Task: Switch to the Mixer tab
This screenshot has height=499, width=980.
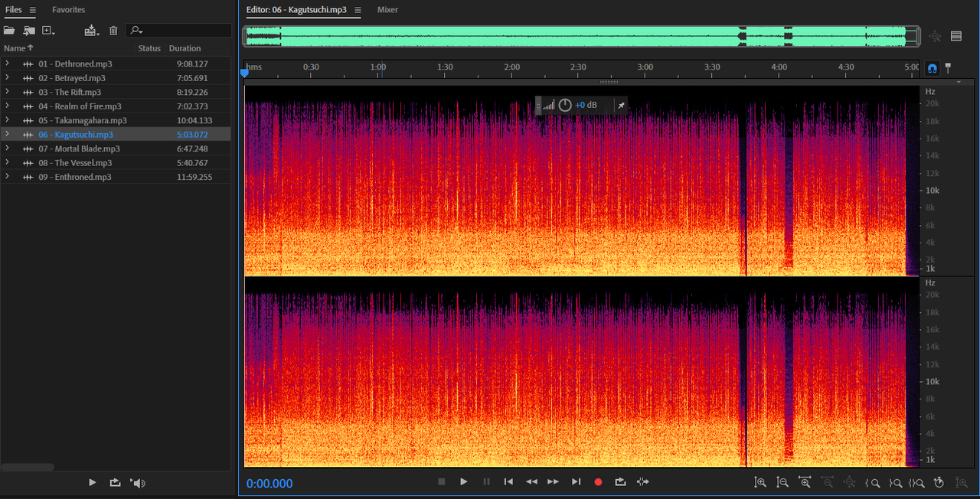Action: [x=387, y=10]
